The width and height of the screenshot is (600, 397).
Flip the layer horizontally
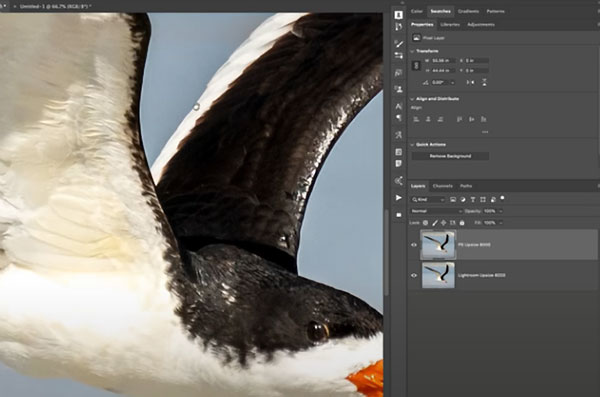point(470,82)
